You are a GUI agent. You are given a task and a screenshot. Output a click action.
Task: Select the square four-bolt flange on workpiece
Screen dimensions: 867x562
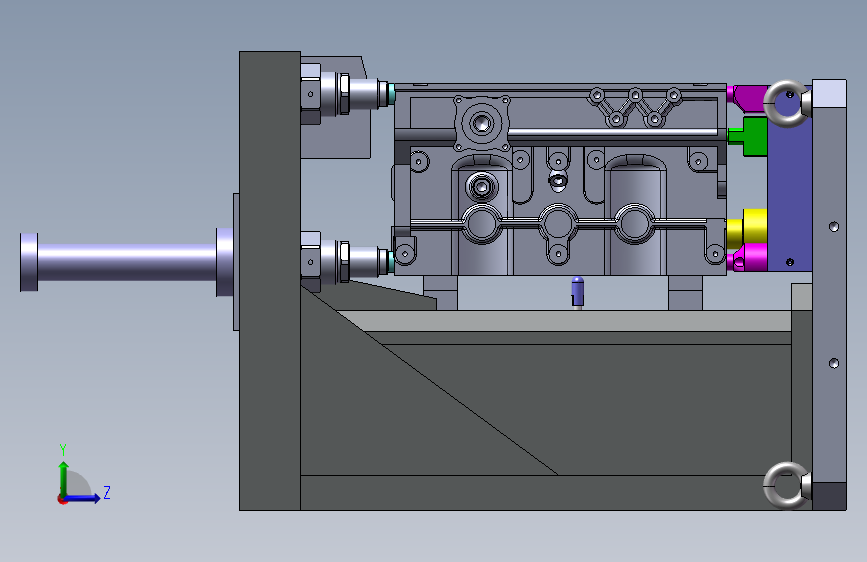pos(482,124)
